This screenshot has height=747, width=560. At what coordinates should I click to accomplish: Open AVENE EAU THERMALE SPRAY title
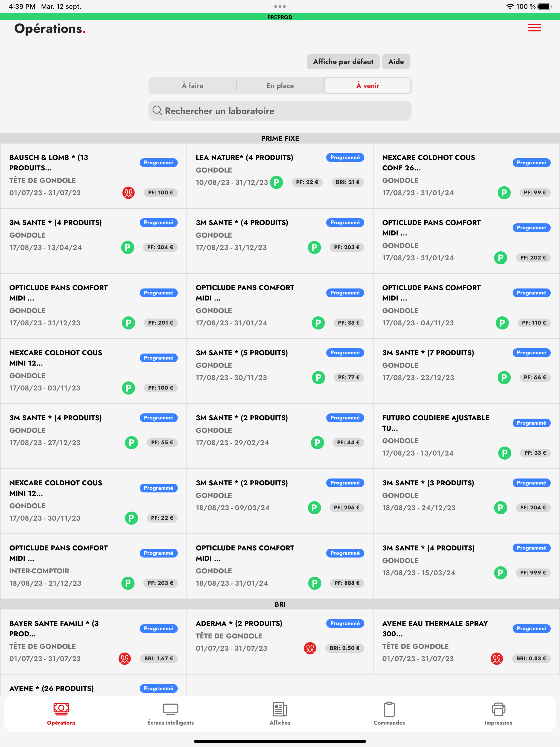(x=435, y=628)
